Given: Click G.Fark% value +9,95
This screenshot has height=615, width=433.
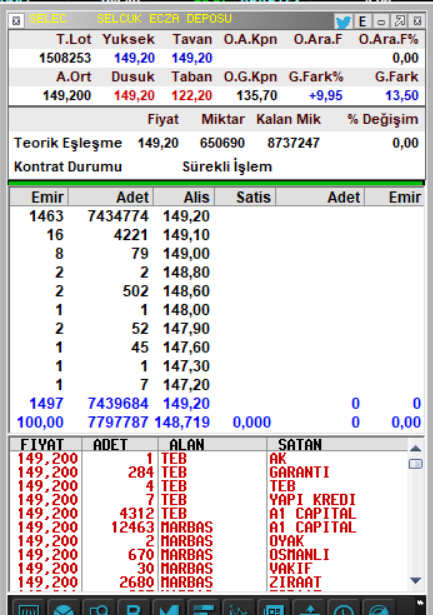Looking at the screenshot, I should pyautogui.click(x=326, y=95).
